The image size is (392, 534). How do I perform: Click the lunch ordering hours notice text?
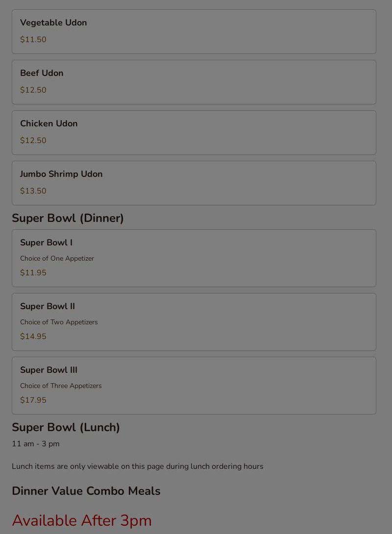(138, 466)
